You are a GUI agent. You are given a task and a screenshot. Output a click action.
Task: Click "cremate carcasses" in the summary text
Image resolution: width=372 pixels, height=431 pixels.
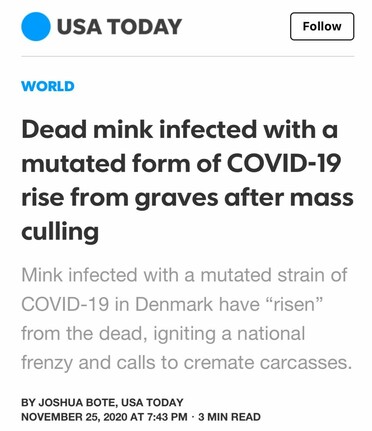(268, 362)
